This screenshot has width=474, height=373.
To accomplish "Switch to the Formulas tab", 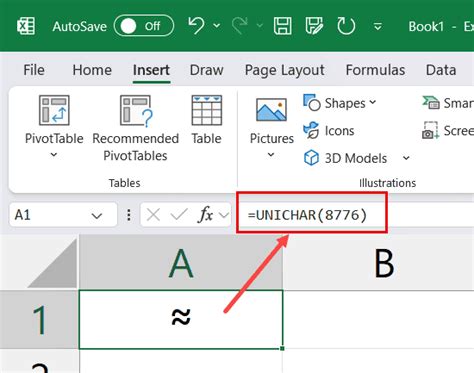I will coord(375,70).
